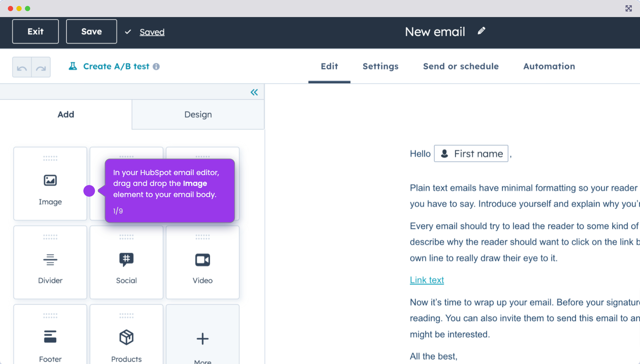Viewport: 640px width, 364px height.
Task: Switch to the Design tab
Action: [198, 114]
